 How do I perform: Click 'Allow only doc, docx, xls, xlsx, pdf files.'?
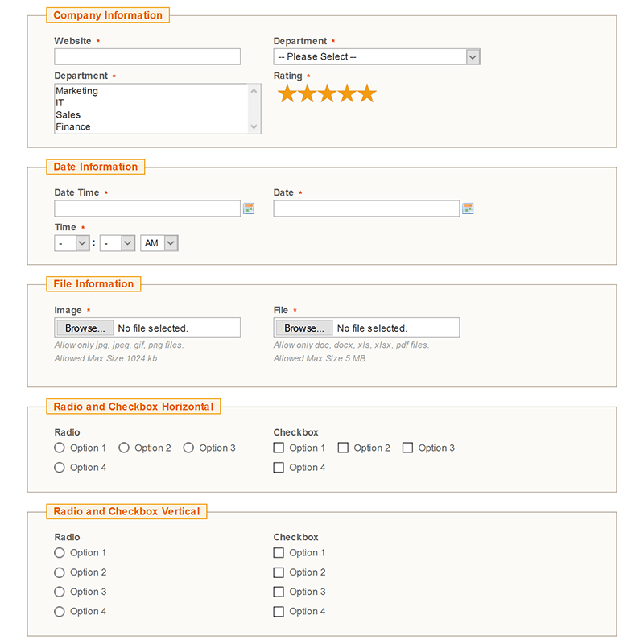[x=352, y=345]
